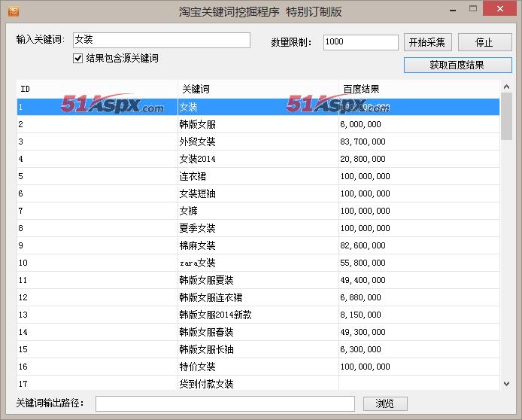This screenshot has width=522, height=420.
Task: Sort by the ID column header
Action: coord(97,89)
